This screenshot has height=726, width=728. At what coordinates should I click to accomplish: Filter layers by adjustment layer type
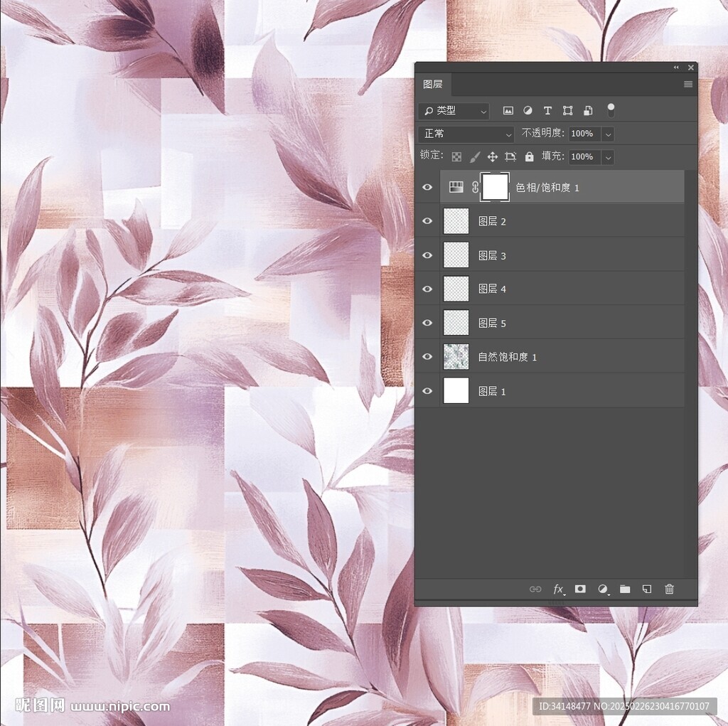[528, 110]
